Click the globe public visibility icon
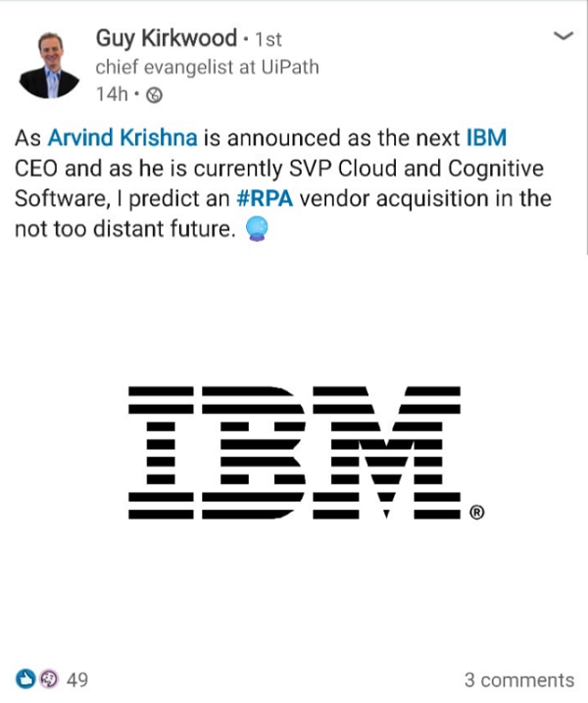Image resolution: width=588 pixels, height=703 pixels. 154,95
